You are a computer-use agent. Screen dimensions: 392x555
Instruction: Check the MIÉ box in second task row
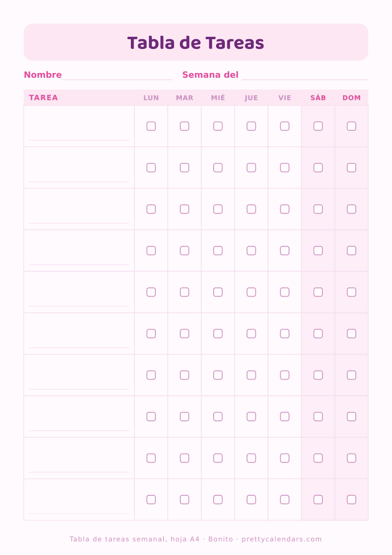[218, 168]
